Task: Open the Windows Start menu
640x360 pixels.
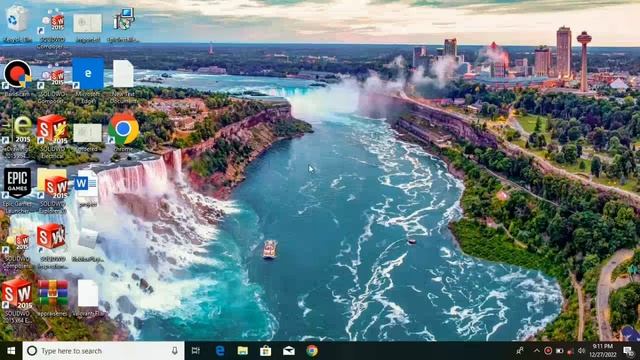Action: (x=11, y=351)
